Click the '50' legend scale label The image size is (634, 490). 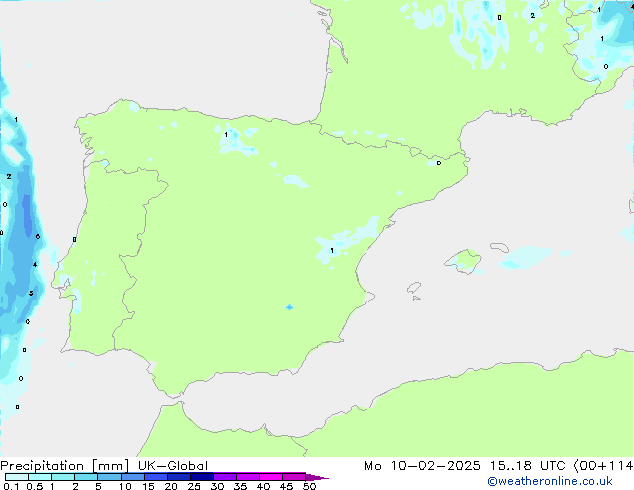pos(309,486)
